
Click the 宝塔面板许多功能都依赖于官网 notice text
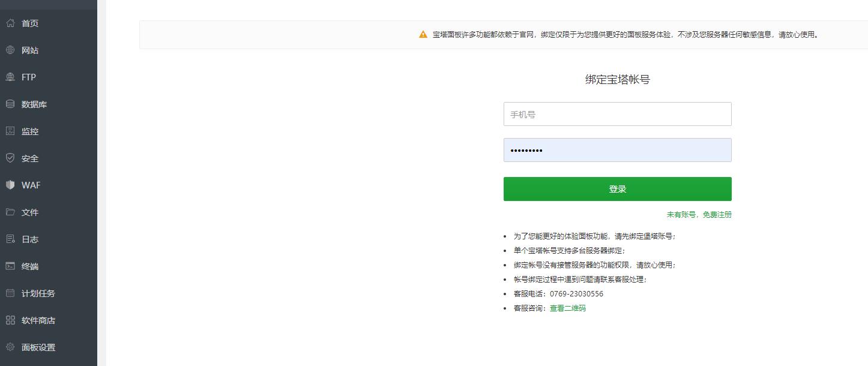(625, 35)
